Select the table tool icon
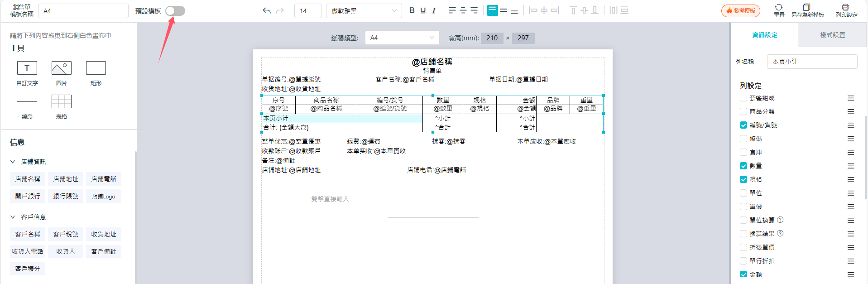 click(x=62, y=101)
